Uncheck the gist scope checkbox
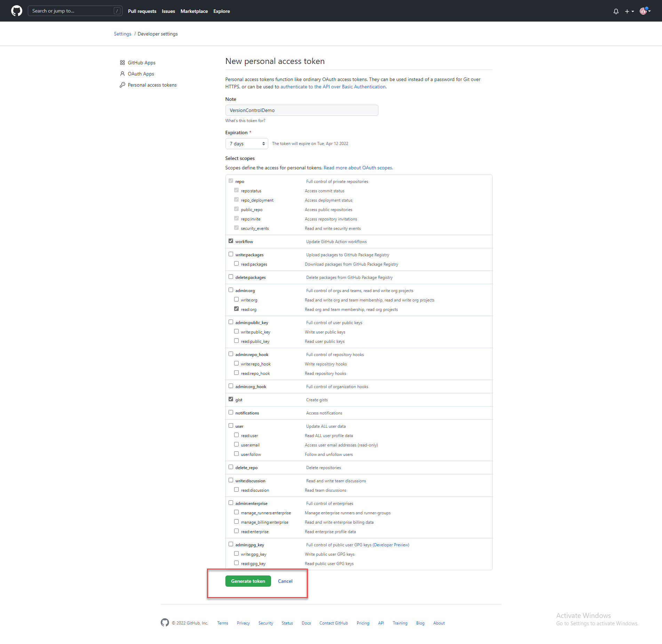Image resolution: width=662 pixels, height=644 pixels. tap(231, 399)
